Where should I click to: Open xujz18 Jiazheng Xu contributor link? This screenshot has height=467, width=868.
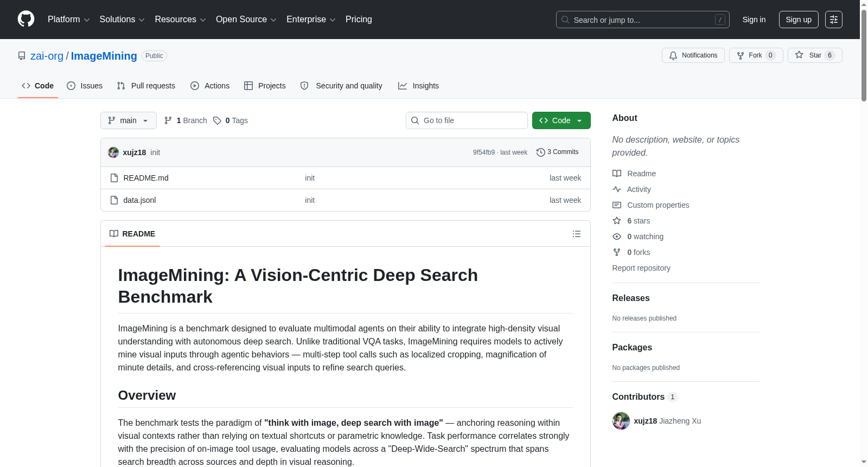pos(667,421)
